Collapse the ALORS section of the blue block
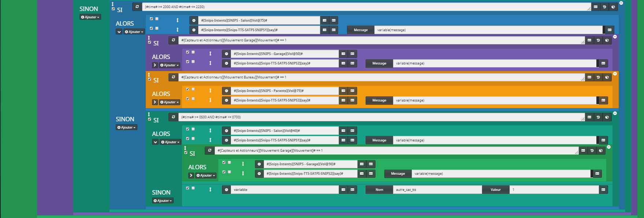 pos(119,32)
